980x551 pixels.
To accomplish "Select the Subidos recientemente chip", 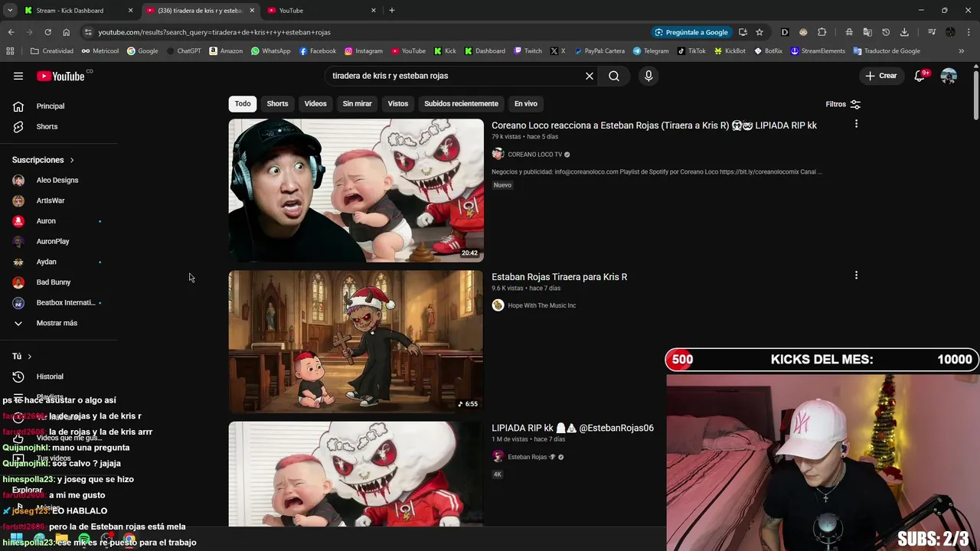I will click(461, 103).
